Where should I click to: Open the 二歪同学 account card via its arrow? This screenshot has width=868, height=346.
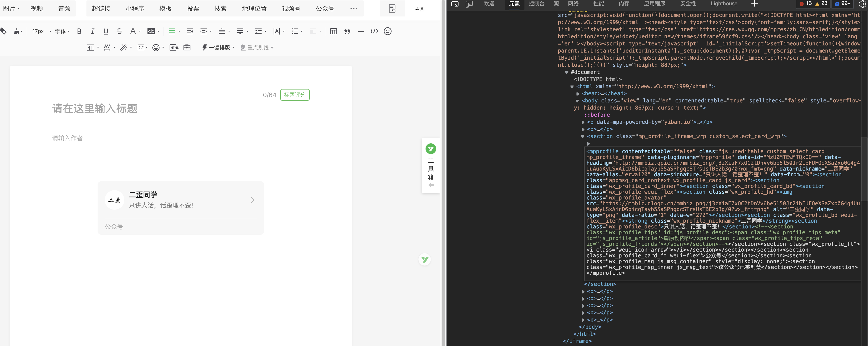coord(252,200)
